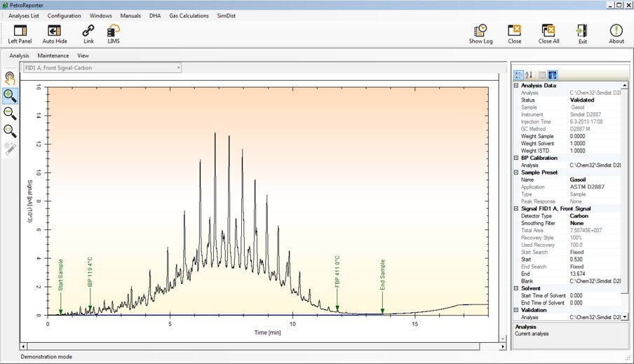
Task: Collapse the Sample Preset section
Action: (516, 173)
